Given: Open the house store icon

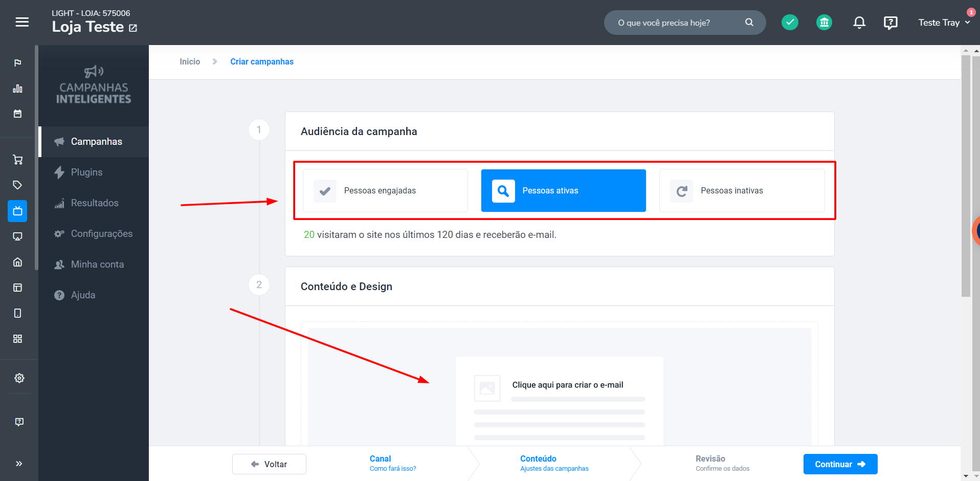Looking at the screenshot, I should point(18,262).
